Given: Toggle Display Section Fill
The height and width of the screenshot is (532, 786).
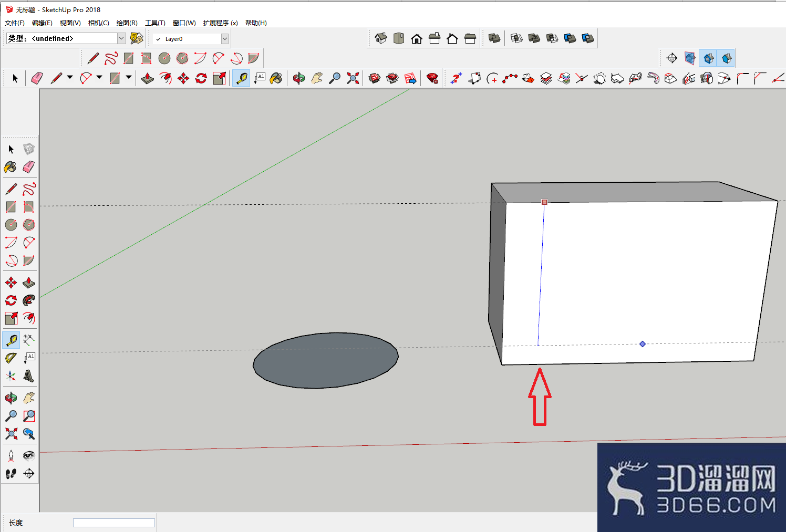Looking at the screenshot, I should (727, 58).
